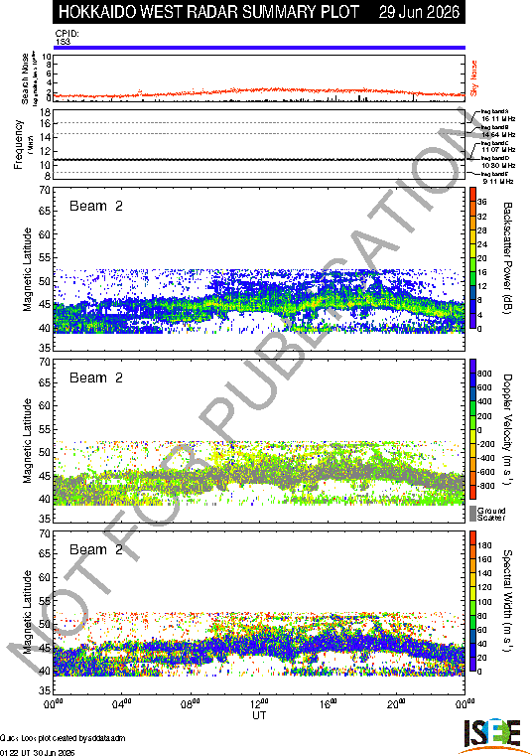This screenshot has width=532, height=756.
Task: Click the 16.11 MHz frequency band label
Action: click(498, 118)
